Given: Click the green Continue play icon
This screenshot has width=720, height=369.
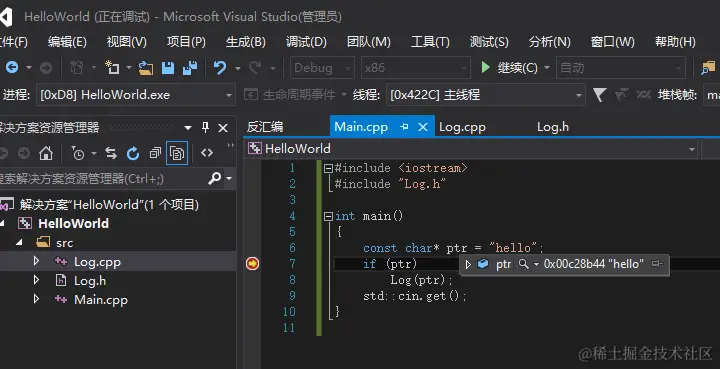Looking at the screenshot, I should pos(485,67).
